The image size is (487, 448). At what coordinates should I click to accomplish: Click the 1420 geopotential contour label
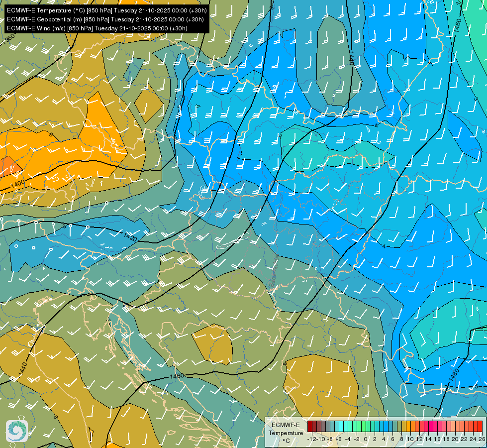[x=130, y=236]
